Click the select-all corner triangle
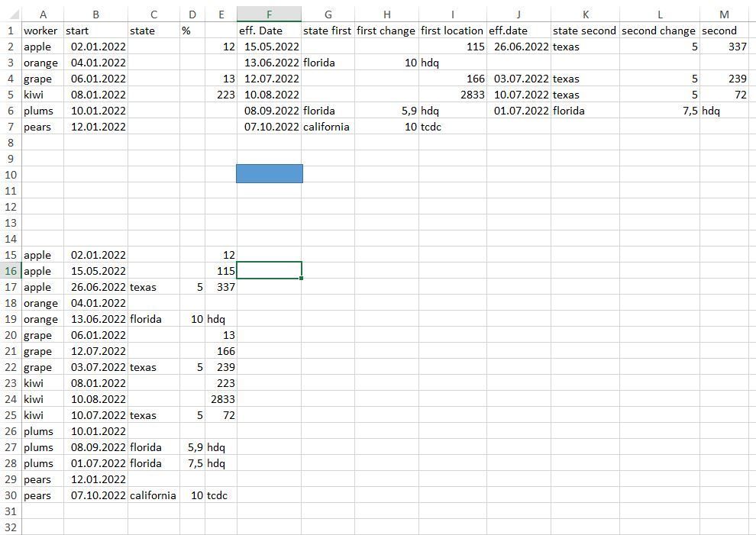Image resolution: width=756 pixels, height=535 pixels. coord(15,14)
